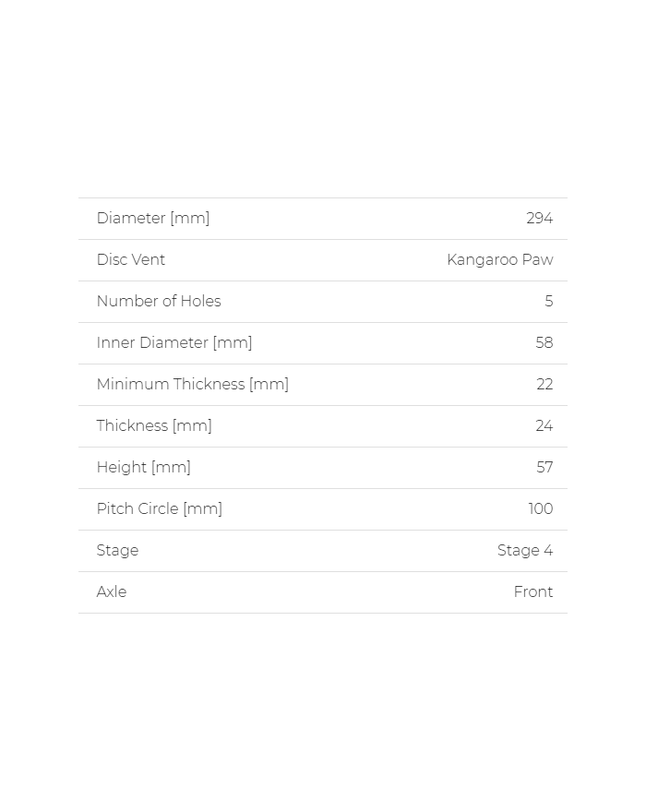Select the value 5 for holes
This screenshot has width=646, height=812.
(x=548, y=302)
